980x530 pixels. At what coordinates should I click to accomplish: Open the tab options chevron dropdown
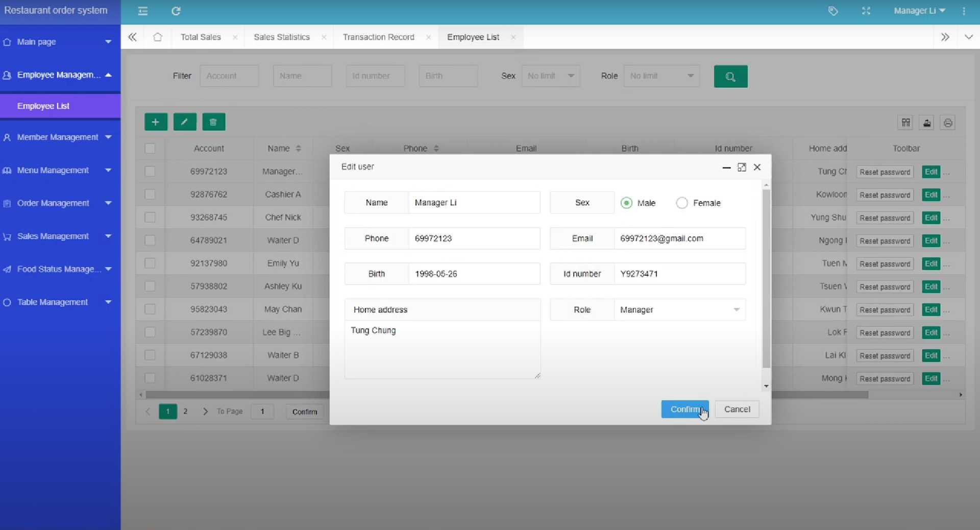(x=968, y=37)
